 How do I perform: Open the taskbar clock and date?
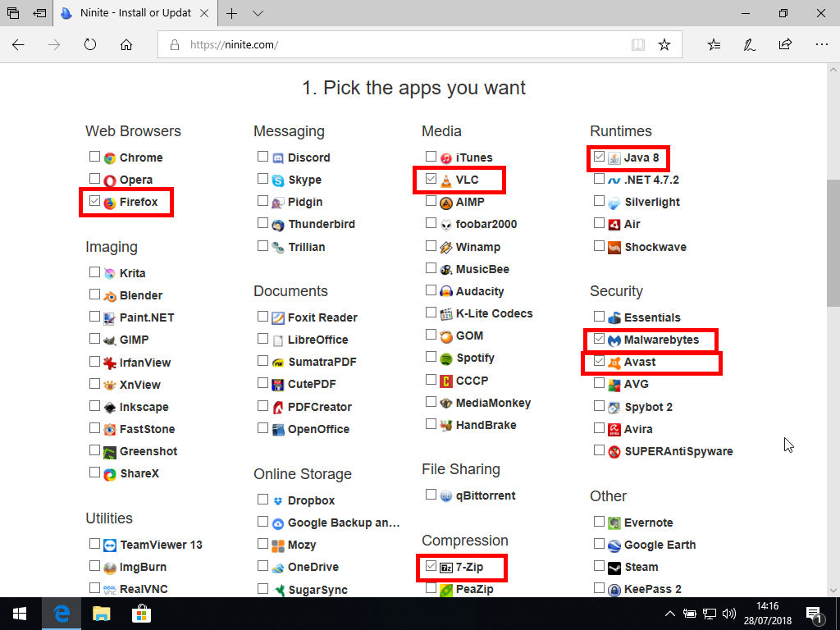coord(767,614)
